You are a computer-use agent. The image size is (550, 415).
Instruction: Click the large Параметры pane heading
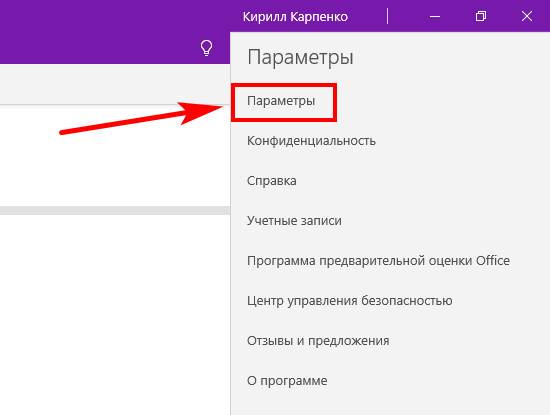click(300, 57)
